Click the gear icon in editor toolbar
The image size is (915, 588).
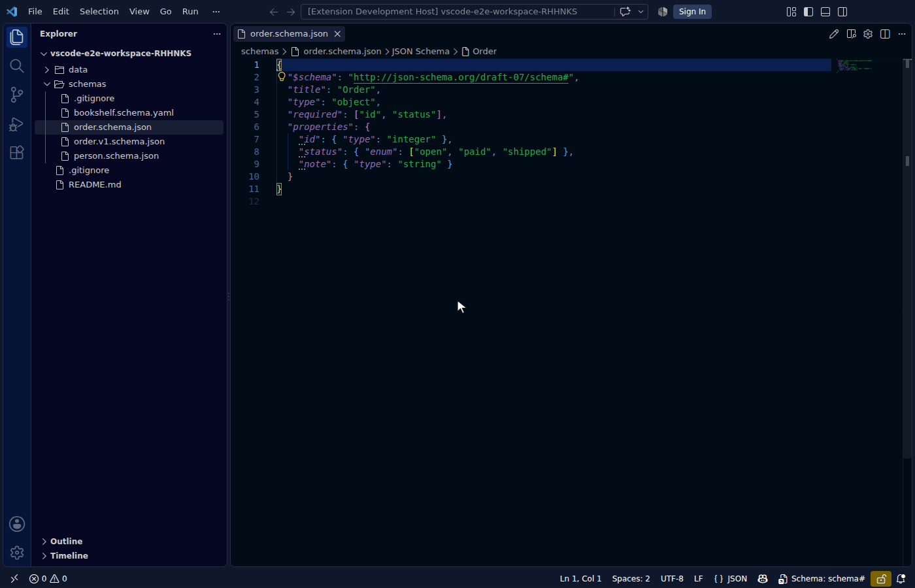coord(868,34)
